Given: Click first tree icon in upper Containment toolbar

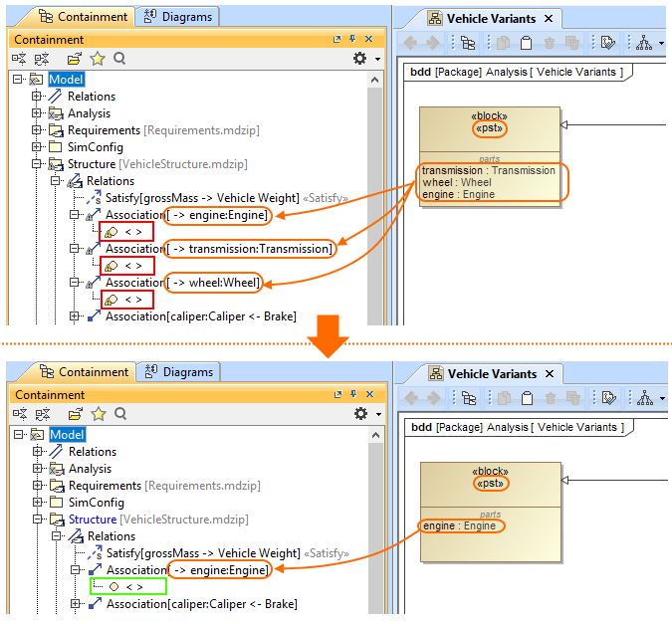Looking at the screenshot, I should pos(19,59).
